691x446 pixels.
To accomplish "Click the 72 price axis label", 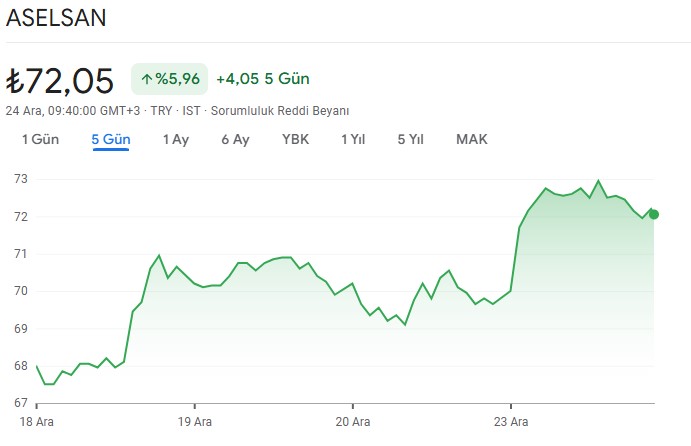I will pyautogui.click(x=21, y=216).
